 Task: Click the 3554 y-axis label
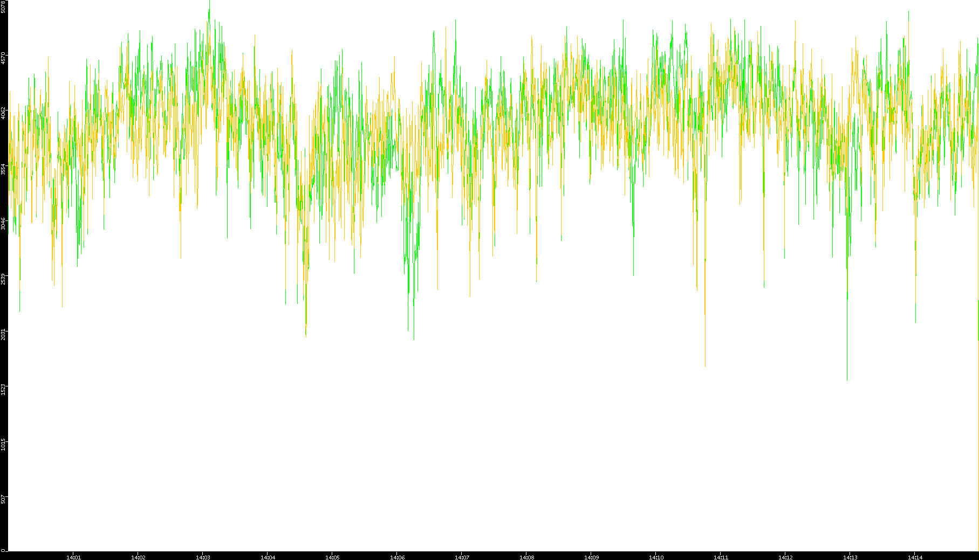click(3, 168)
